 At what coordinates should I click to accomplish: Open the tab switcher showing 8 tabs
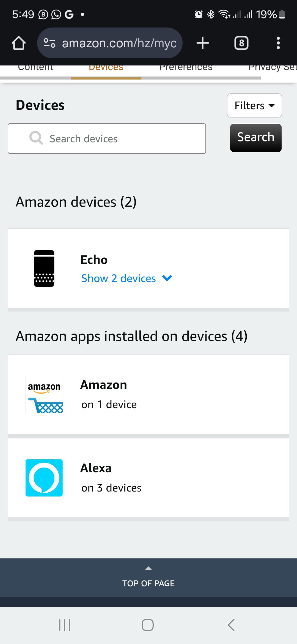241,43
